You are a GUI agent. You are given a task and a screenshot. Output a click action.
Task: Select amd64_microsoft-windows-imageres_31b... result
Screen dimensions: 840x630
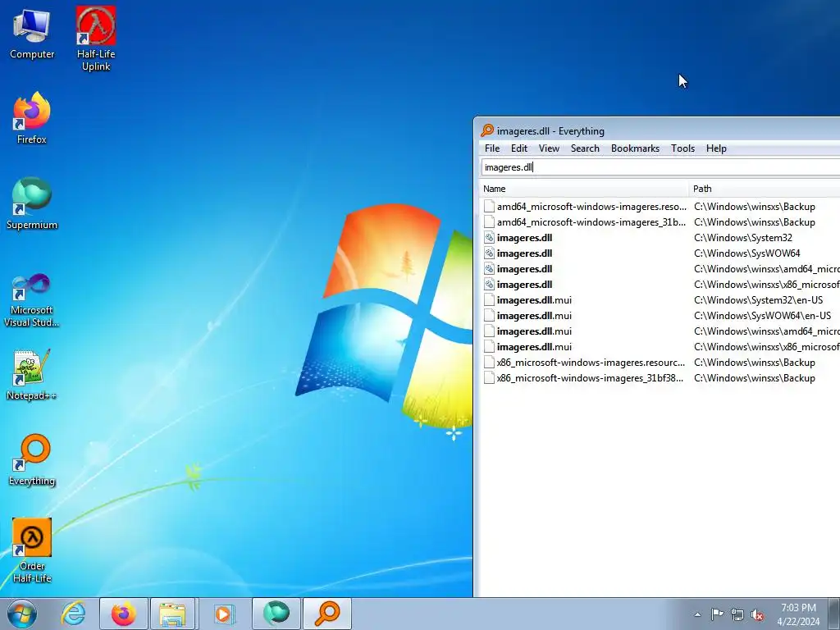click(591, 221)
